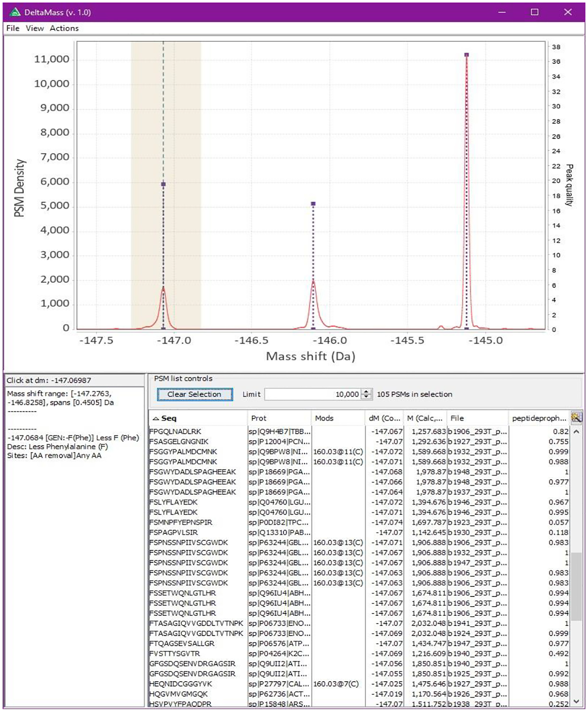Click protein cell sp|P12004|PCN...
The width and height of the screenshot is (588, 712).
pyautogui.click(x=279, y=441)
